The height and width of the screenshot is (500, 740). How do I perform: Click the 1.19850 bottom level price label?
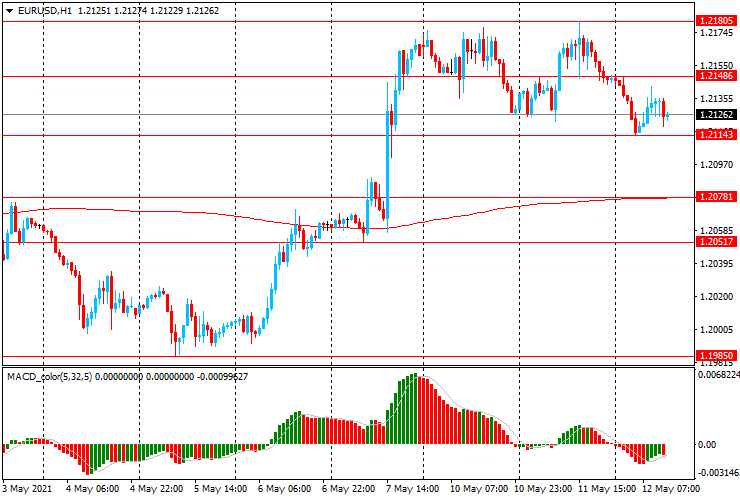click(x=716, y=355)
